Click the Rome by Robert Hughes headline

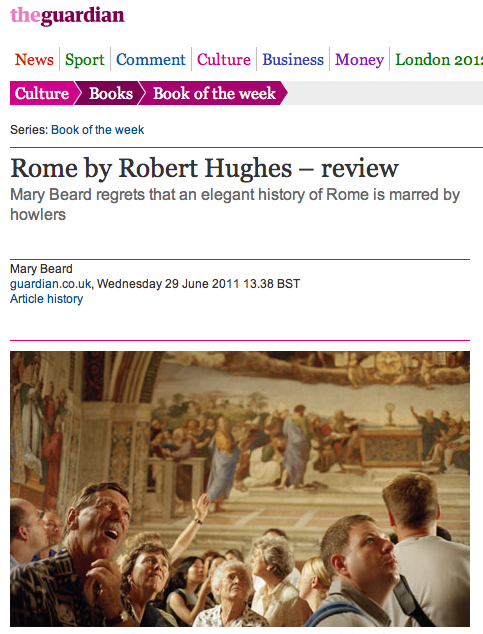205,168
